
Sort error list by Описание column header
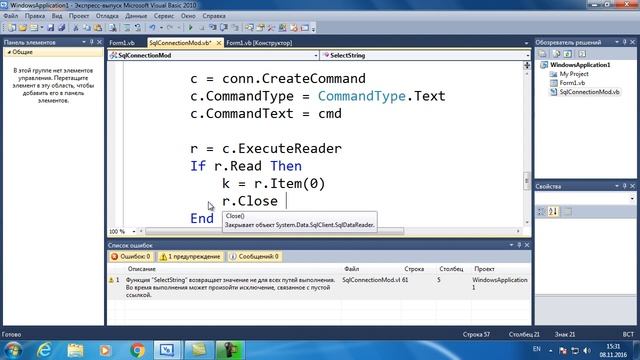142,269
